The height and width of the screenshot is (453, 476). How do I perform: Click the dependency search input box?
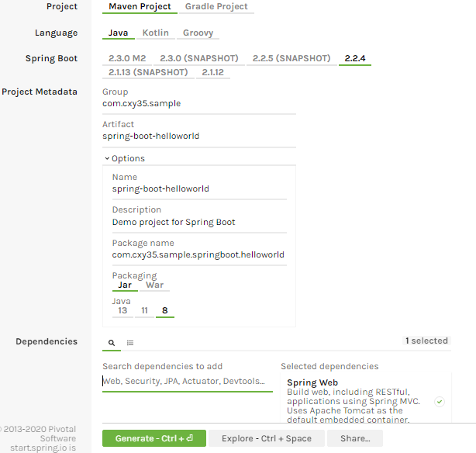click(187, 382)
